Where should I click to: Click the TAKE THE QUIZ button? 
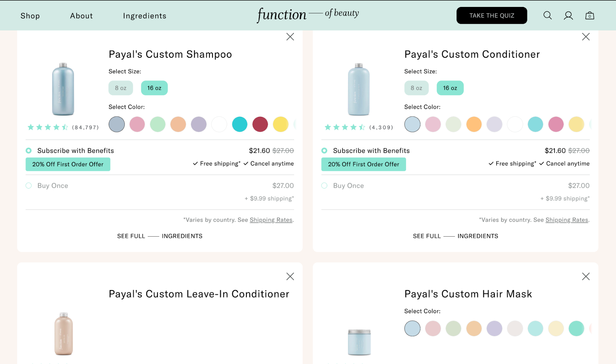point(492,15)
